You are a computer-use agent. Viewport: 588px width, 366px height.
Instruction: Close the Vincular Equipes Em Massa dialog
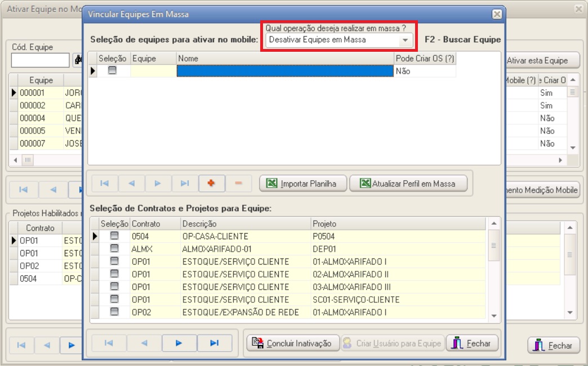(496, 14)
